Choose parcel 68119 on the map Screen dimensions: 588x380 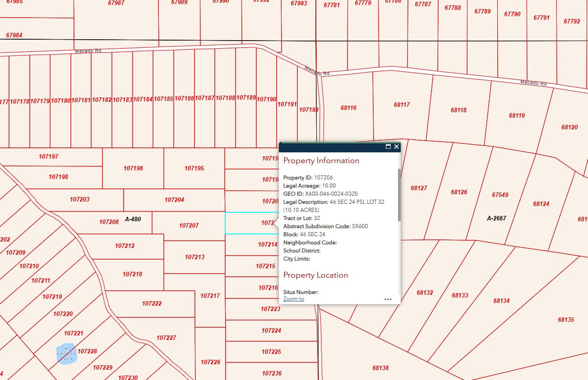517,116
